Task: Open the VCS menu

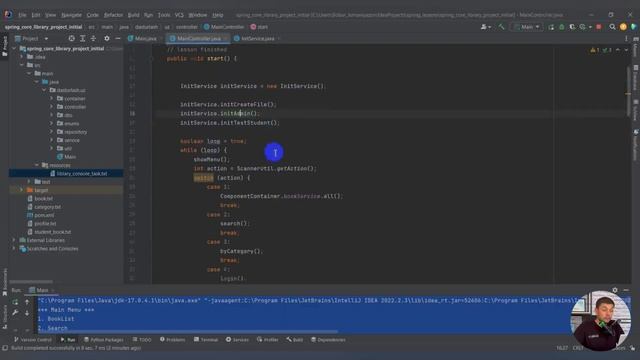Action: click(179, 15)
